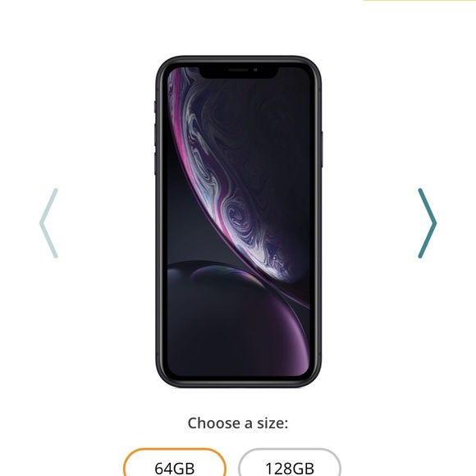Click the right chevron arrow for next phone
The width and height of the screenshot is (476, 476).
[427, 223]
